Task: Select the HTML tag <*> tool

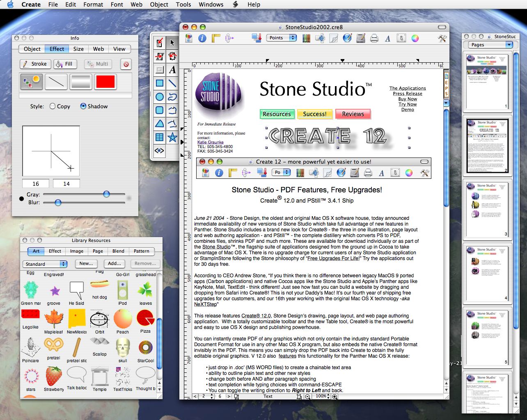Action: tap(160, 151)
